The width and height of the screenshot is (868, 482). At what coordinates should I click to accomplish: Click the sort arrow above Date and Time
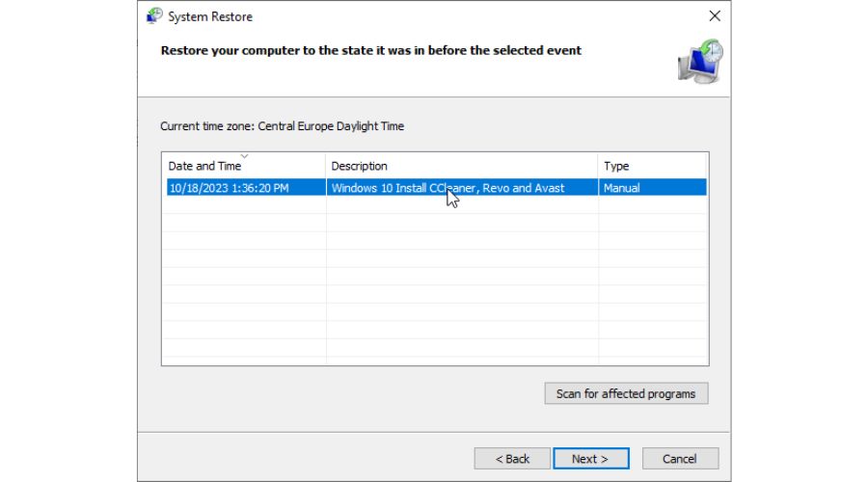tap(244, 156)
